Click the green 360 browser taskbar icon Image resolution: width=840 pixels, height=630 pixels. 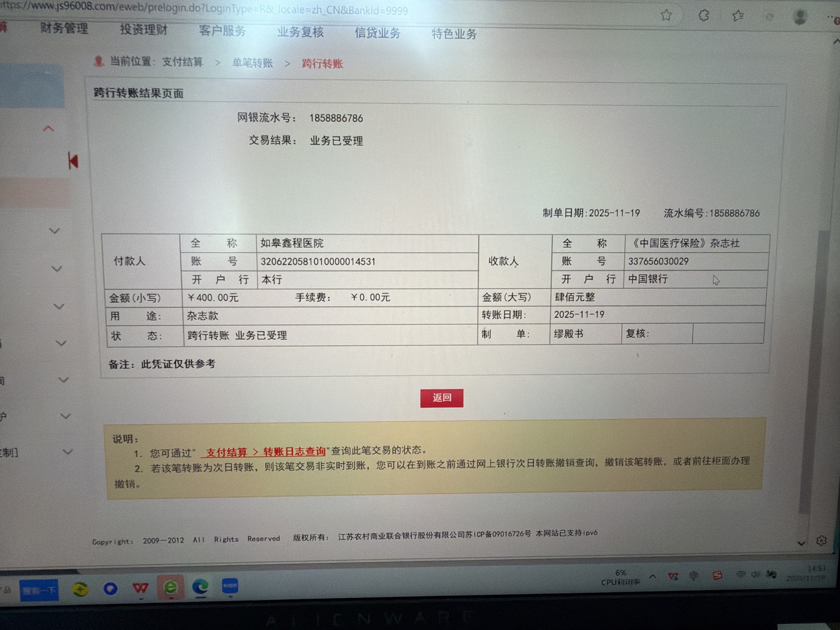(170, 587)
